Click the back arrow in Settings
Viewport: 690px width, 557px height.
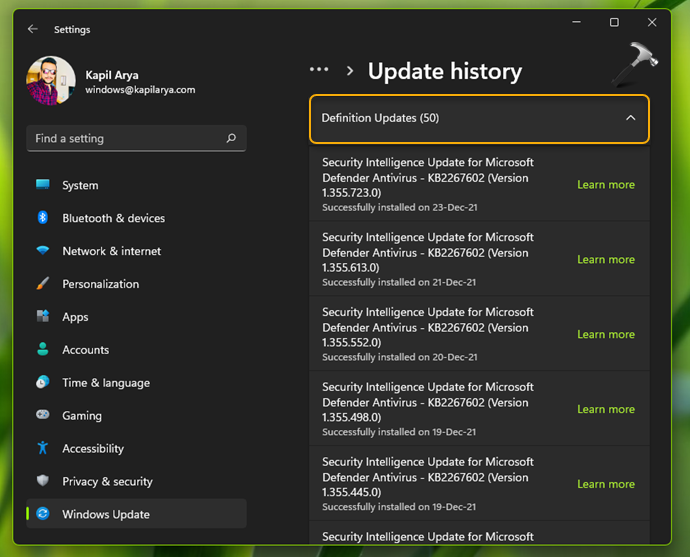click(x=32, y=30)
